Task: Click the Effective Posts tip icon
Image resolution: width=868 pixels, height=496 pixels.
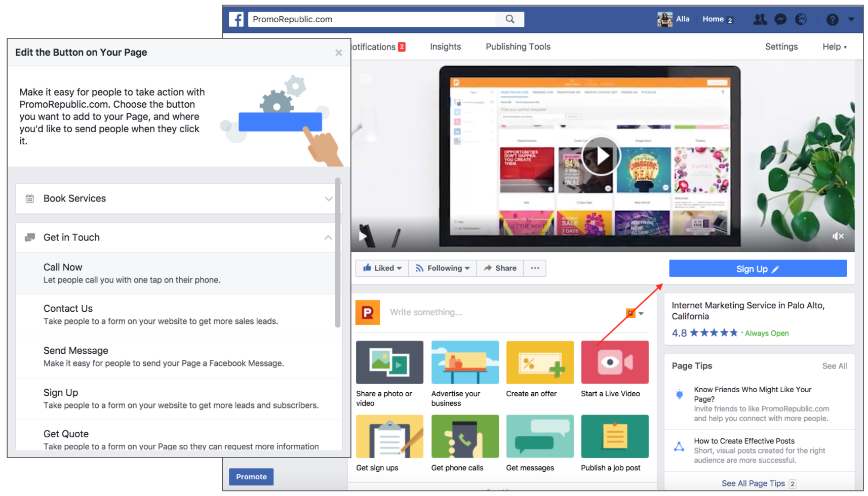Action: (x=679, y=446)
